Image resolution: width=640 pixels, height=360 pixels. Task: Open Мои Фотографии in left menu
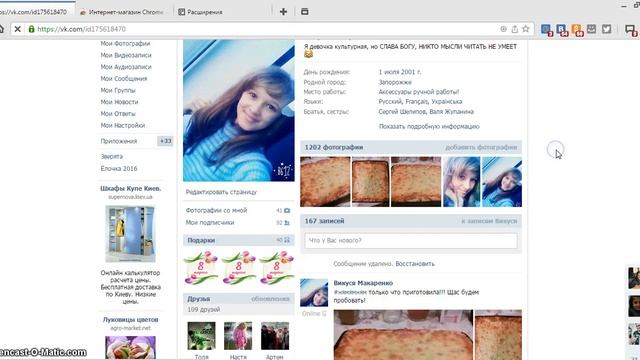(125, 43)
